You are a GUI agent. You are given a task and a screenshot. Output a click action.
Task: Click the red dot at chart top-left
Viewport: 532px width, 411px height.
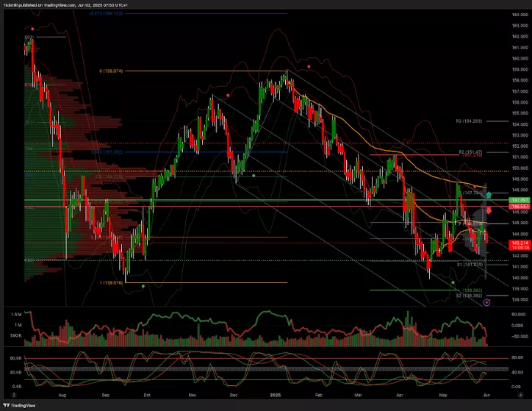[32, 29]
